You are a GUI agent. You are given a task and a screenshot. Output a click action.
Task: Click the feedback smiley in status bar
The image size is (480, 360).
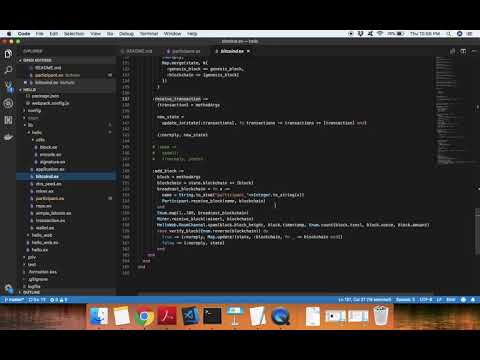point(463,300)
